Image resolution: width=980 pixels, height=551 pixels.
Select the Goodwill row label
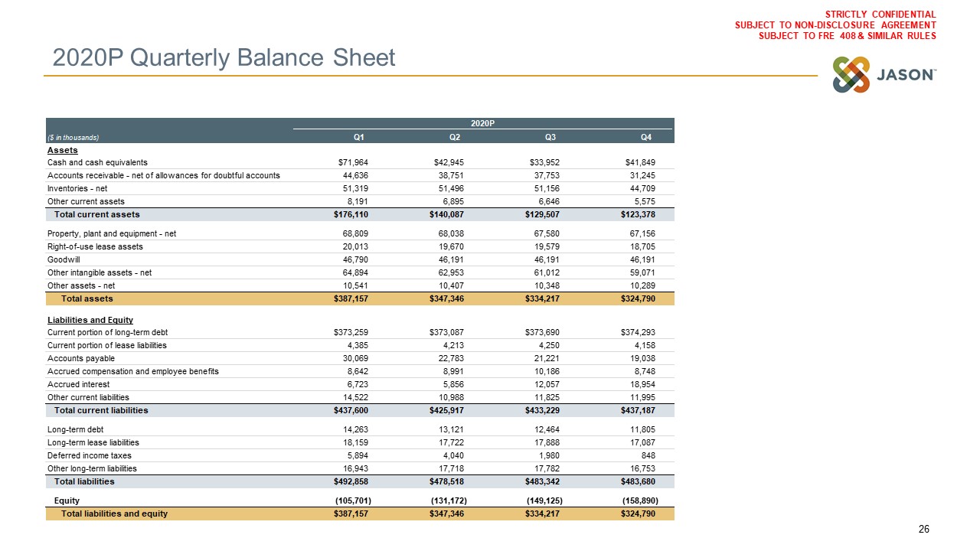pyautogui.click(x=64, y=260)
